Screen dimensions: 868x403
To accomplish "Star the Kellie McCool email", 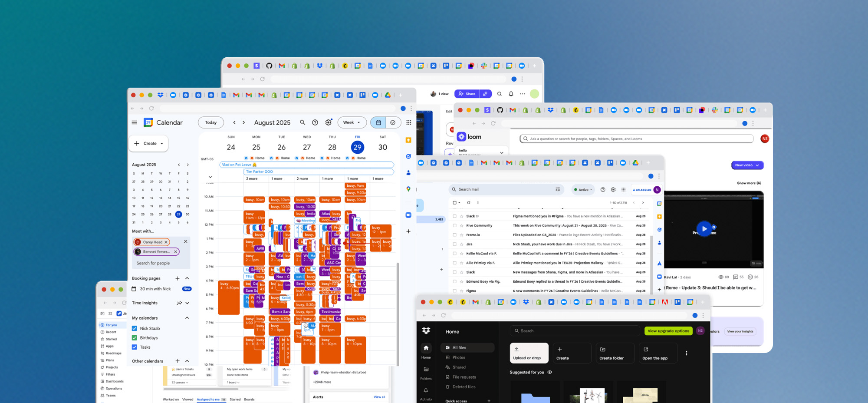I will [462, 254].
